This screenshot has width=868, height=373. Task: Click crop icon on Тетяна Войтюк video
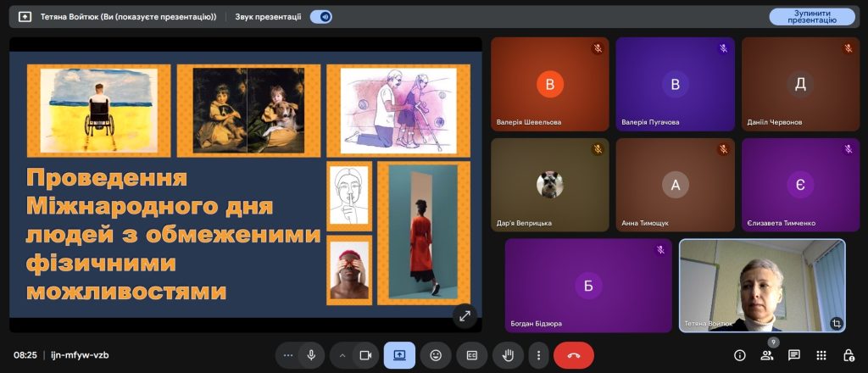[x=836, y=322]
